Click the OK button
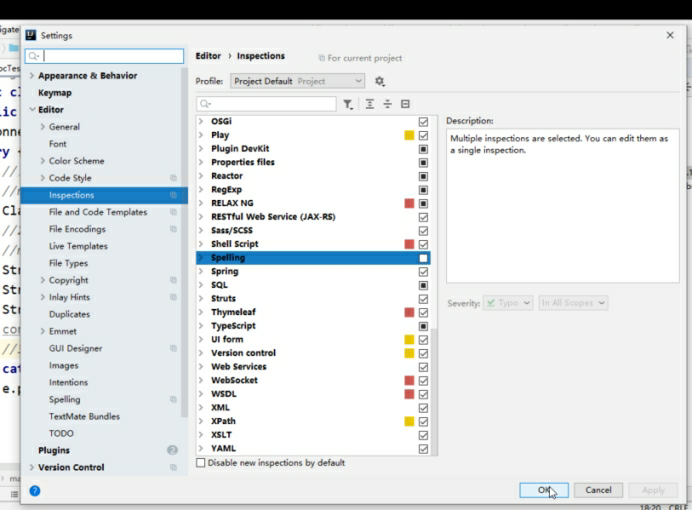 (x=544, y=490)
